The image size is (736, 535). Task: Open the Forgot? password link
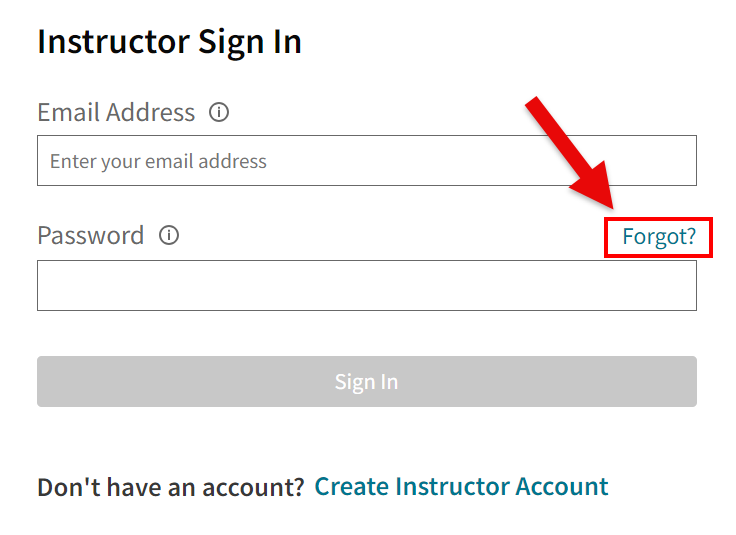pos(658,237)
